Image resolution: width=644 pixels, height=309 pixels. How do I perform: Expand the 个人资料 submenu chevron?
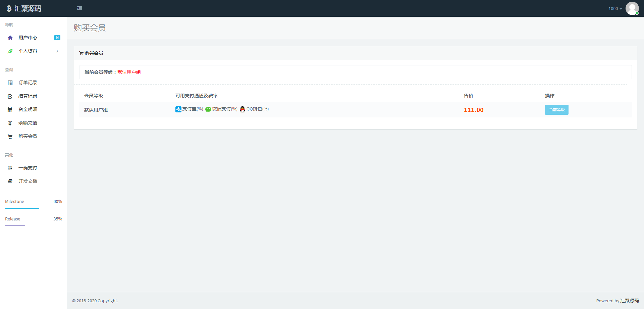click(57, 51)
